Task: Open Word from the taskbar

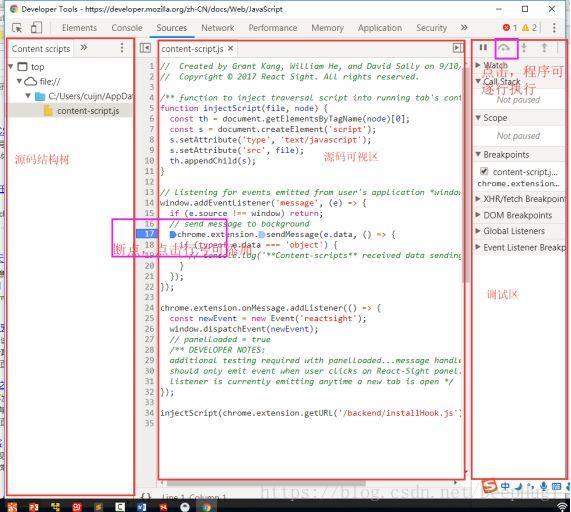Action: [142, 507]
